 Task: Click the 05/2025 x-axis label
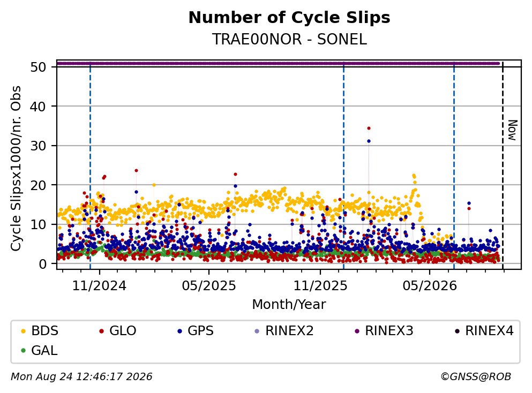(208, 286)
